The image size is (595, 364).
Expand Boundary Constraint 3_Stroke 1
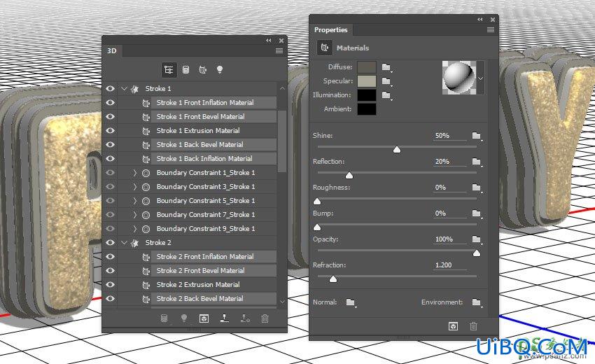134,187
